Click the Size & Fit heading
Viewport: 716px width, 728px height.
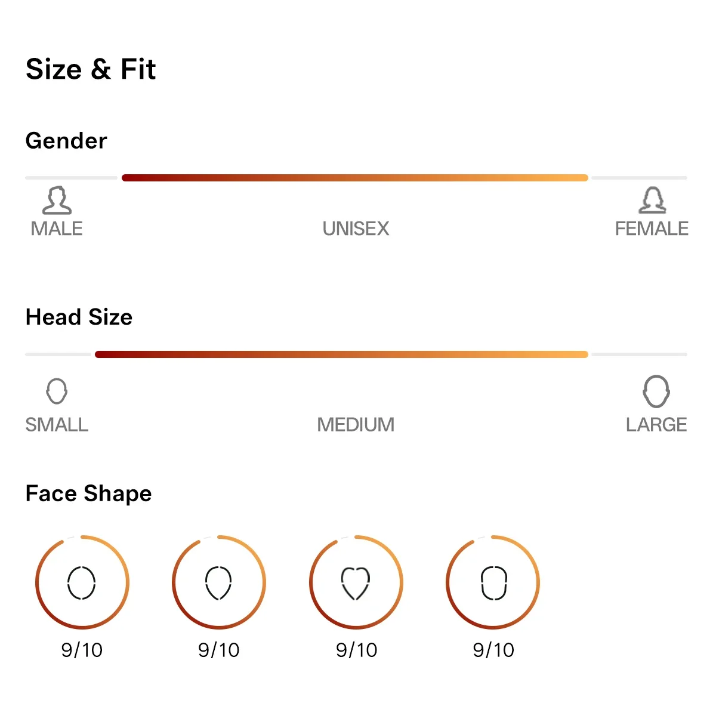point(91,69)
